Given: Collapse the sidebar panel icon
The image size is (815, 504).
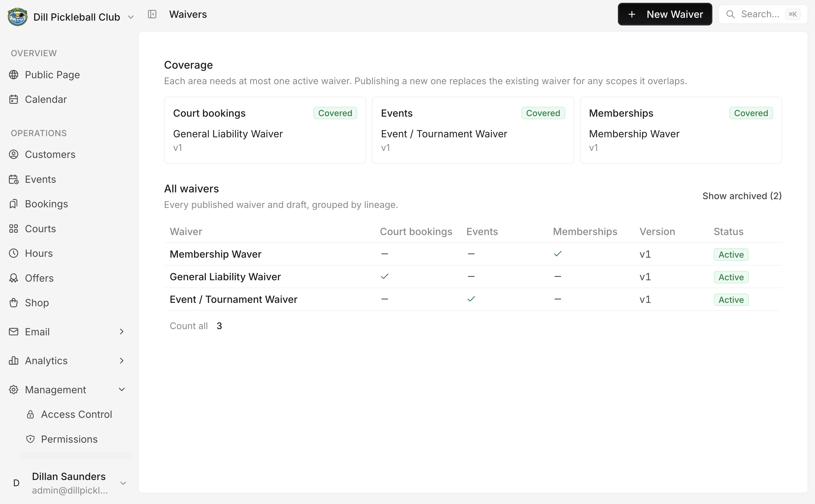Looking at the screenshot, I should pos(152,14).
